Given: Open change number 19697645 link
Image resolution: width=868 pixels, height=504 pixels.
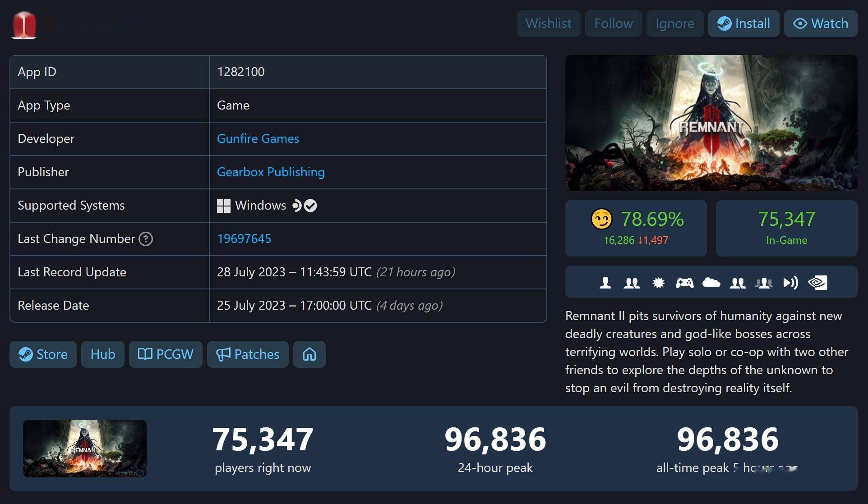Looking at the screenshot, I should click(244, 239).
